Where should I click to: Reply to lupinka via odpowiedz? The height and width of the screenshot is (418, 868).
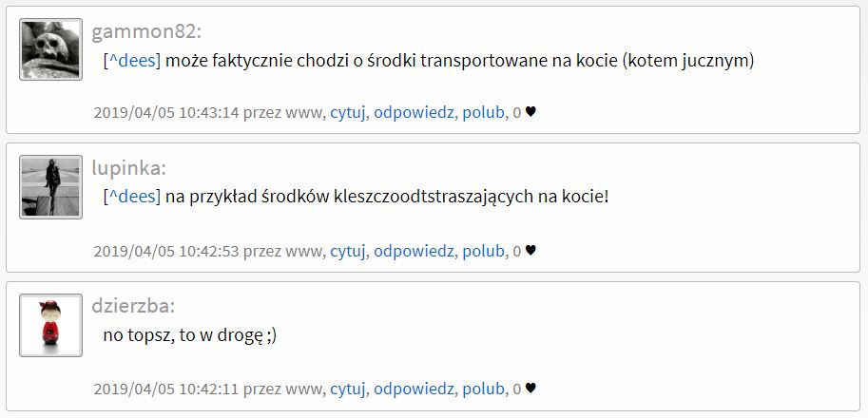(x=414, y=251)
